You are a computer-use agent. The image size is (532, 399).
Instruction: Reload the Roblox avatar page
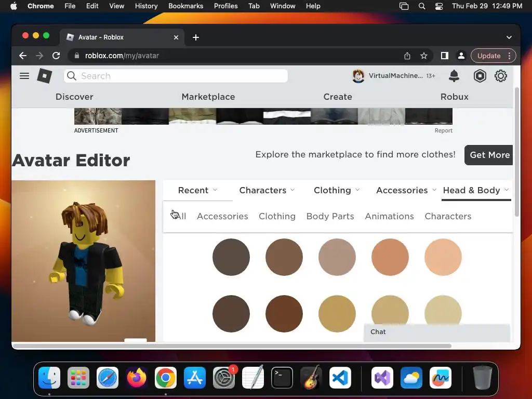click(x=56, y=56)
